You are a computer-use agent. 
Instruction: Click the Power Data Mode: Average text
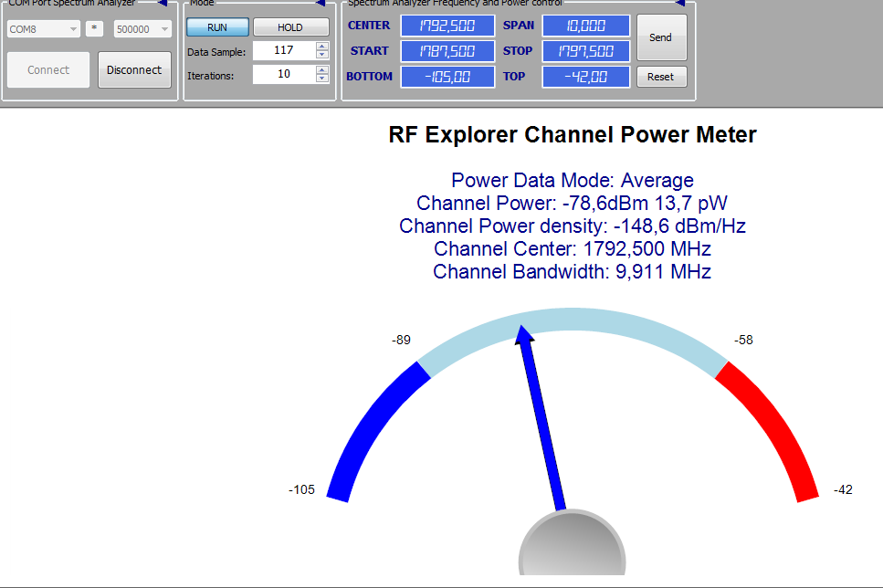(573, 180)
